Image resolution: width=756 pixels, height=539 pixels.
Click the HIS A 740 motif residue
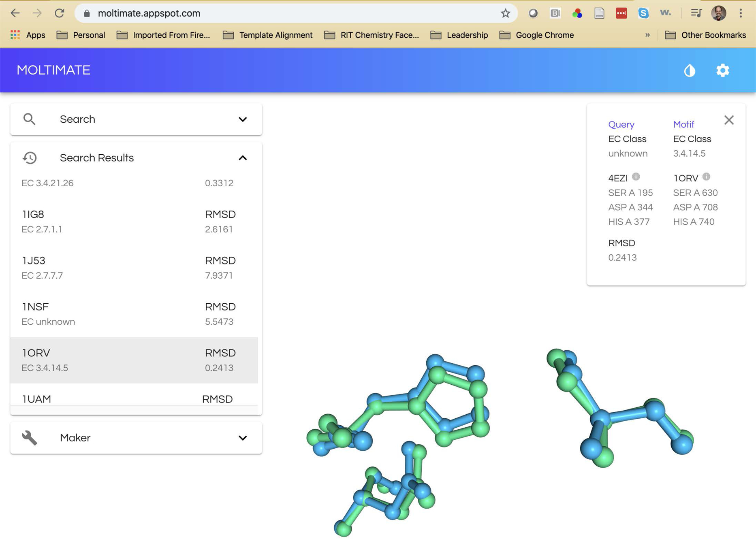click(694, 222)
